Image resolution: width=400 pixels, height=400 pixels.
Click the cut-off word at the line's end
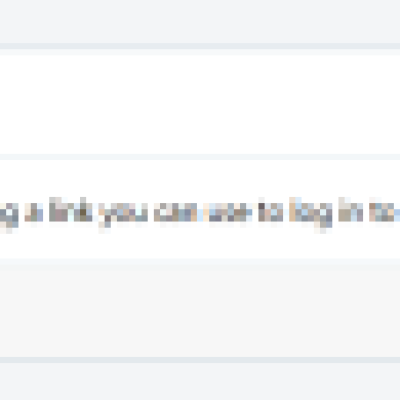(384, 212)
